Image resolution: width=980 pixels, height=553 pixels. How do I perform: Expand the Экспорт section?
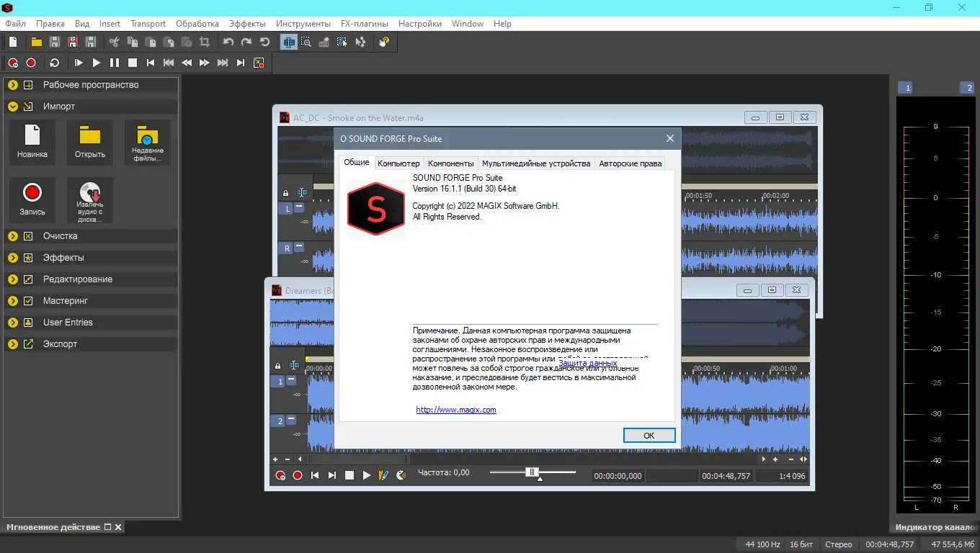point(13,344)
